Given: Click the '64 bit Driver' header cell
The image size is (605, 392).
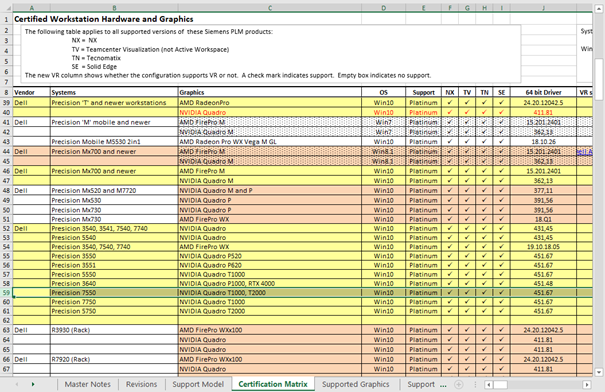Looking at the screenshot, I should (543, 92).
